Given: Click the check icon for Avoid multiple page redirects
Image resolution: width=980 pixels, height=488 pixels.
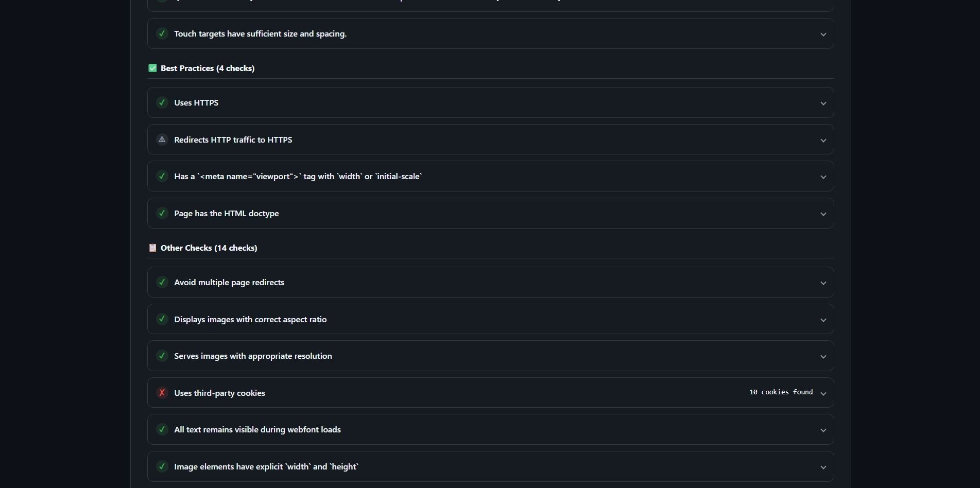Looking at the screenshot, I should point(162,282).
